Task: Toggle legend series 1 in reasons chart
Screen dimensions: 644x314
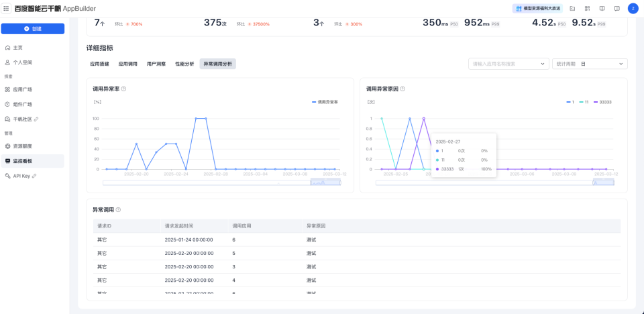Action: click(570, 102)
